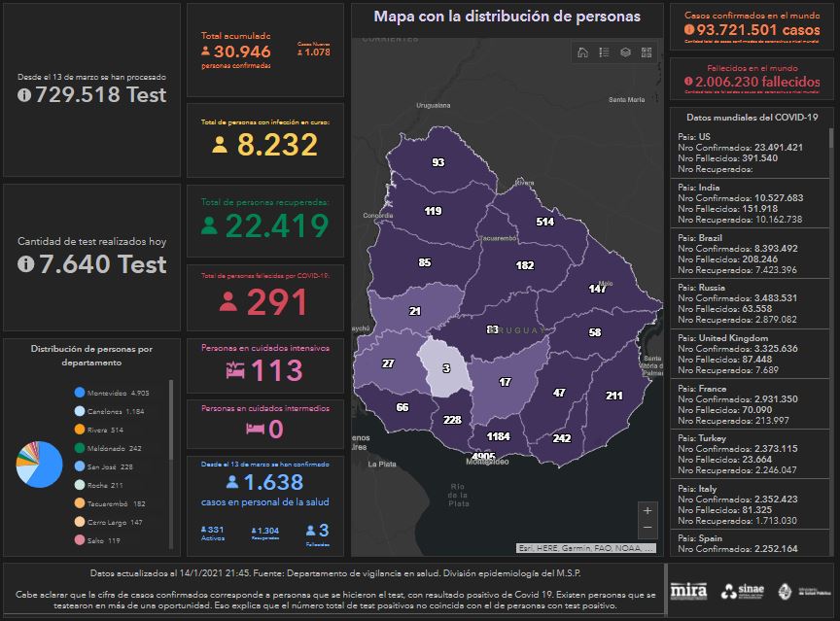Click the map Home default extent icon

click(582, 52)
